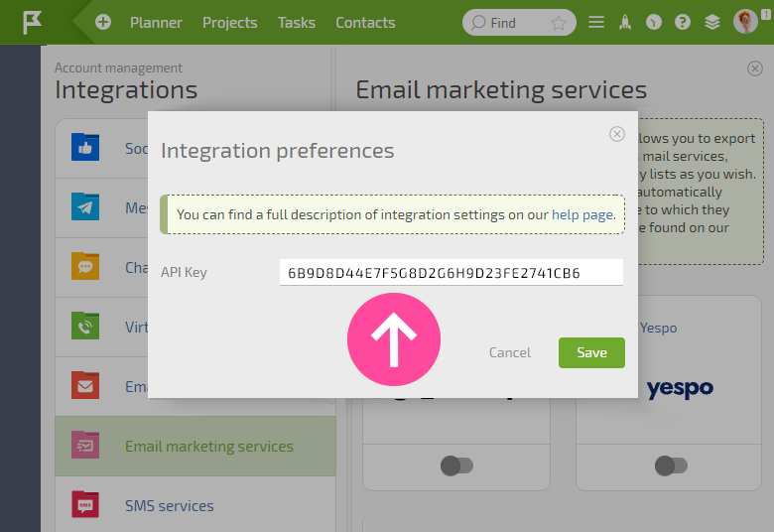Image resolution: width=774 pixels, height=532 pixels.
Task: Close the Integration preferences dialog
Action: coord(617,134)
